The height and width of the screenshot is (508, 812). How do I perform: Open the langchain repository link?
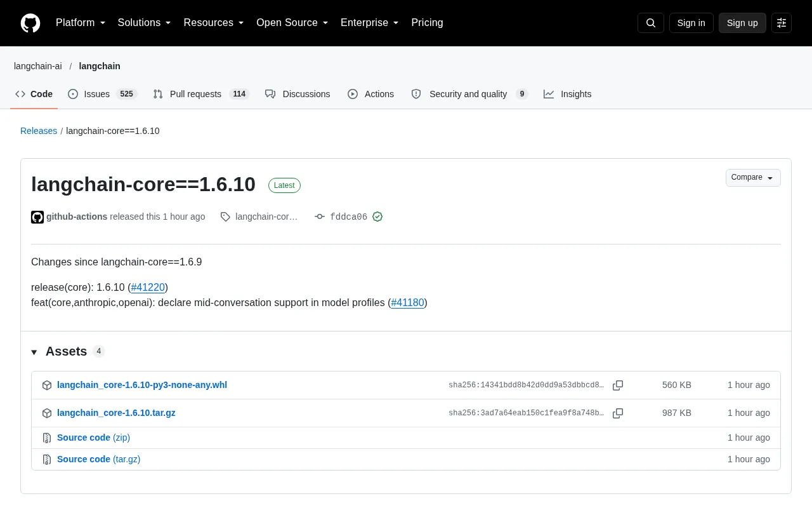[x=100, y=66]
